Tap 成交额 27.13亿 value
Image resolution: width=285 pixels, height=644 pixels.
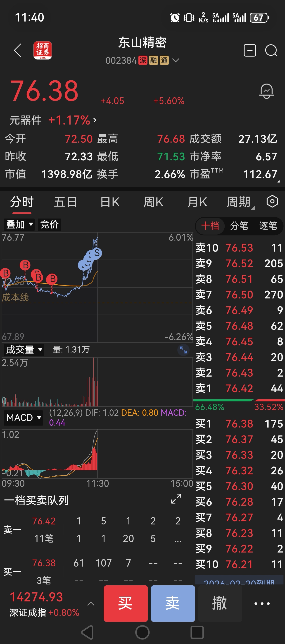point(258,139)
